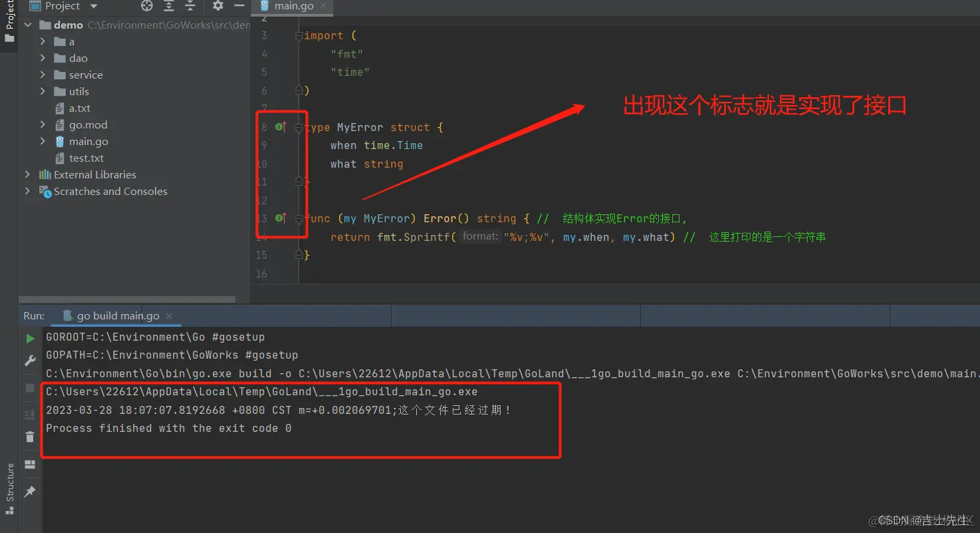Click "MyError" in struct declaration line 8
Viewport: 980px width, 533px height.
point(360,127)
